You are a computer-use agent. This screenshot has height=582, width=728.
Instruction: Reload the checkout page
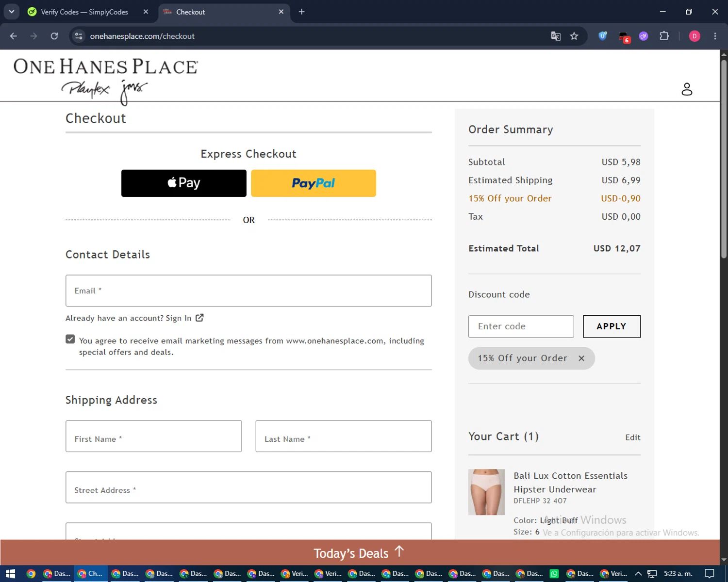(54, 36)
